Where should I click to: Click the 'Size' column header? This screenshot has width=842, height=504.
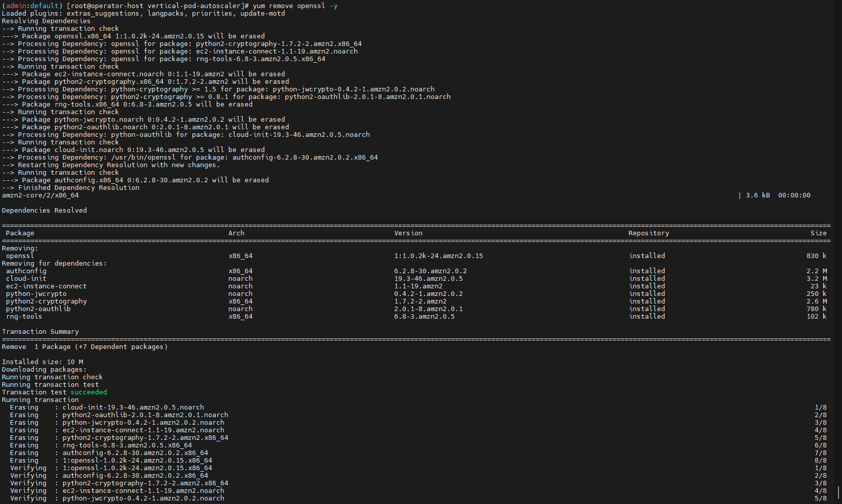[x=819, y=233]
